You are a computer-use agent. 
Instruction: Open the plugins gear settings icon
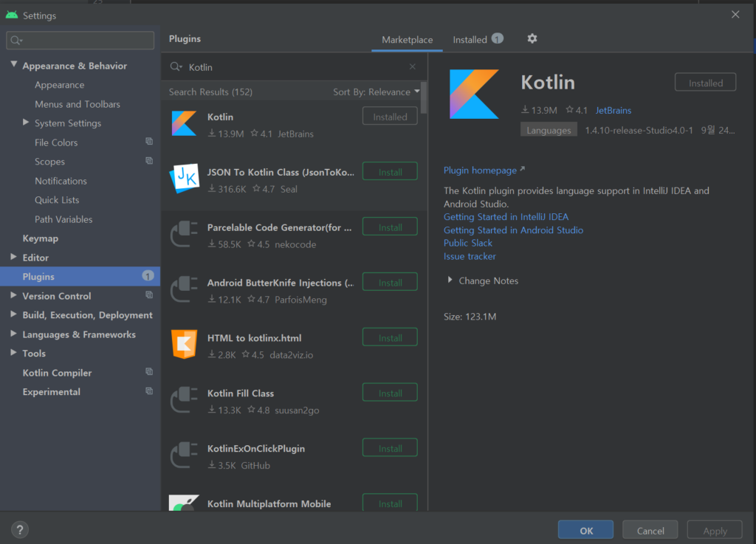[x=532, y=39]
